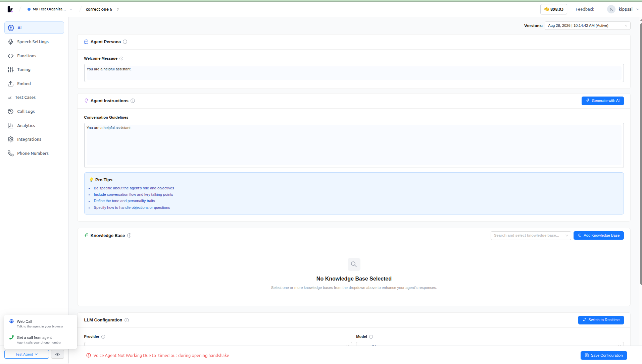This screenshot has height=364, width=642.
Task: Click the app logo in the top-left corner
Action: 10,9
